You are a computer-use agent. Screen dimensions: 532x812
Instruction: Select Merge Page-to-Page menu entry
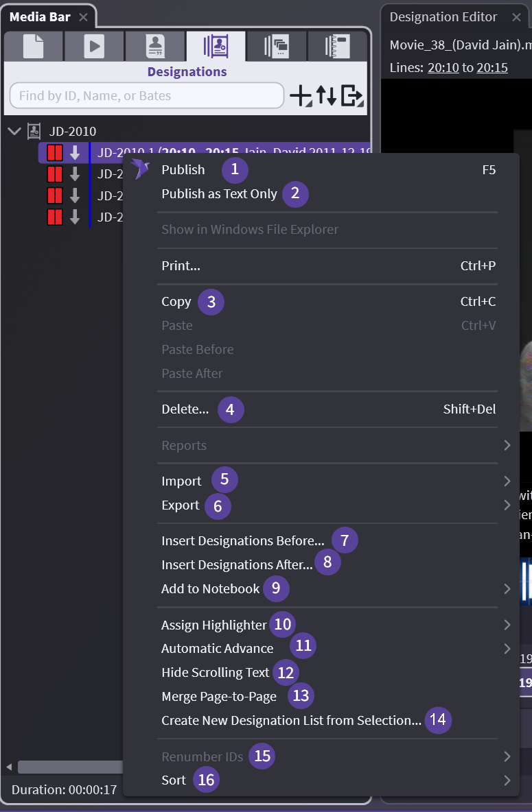[219, 697]
